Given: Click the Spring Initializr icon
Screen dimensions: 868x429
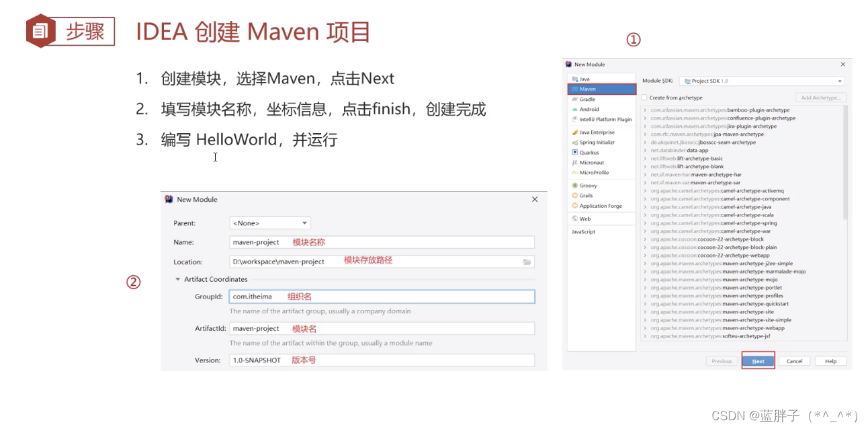Looking at the screenshot, I should [x=574, y=143].
